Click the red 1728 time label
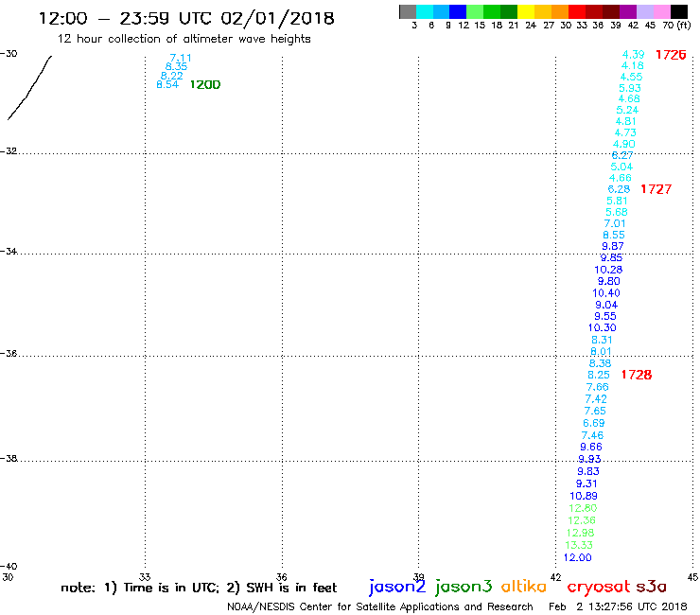Image resolution: width=700 pixels, height=615 pixels. (x=637, y=375)
